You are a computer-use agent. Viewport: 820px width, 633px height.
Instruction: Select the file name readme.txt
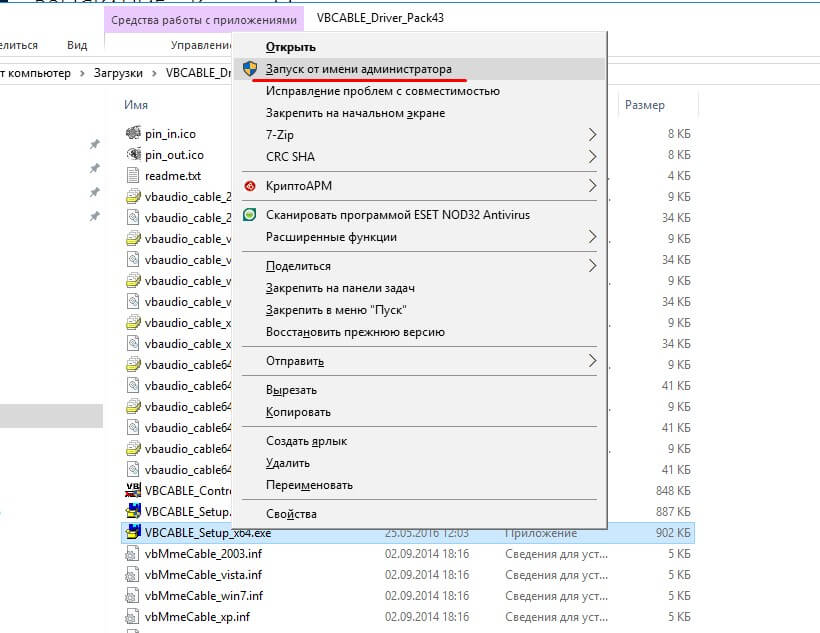(x=173, y=176)
